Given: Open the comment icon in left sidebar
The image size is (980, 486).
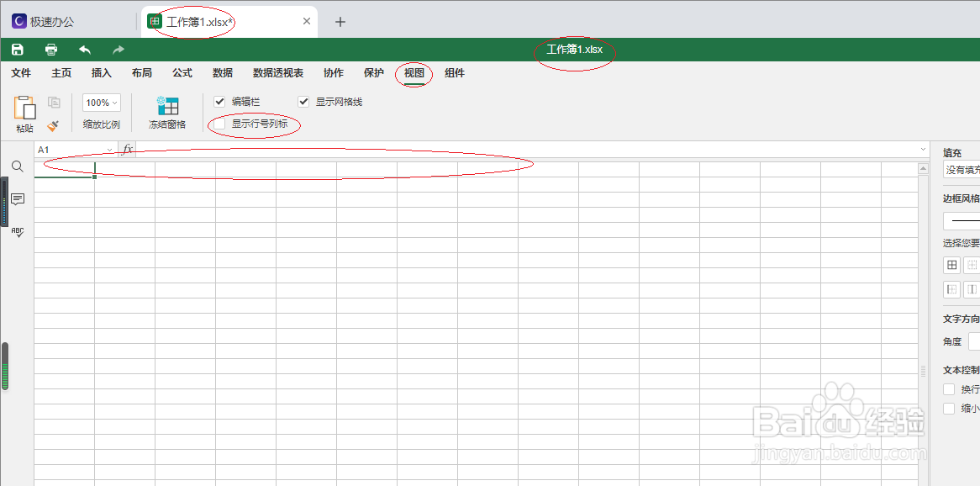Looking at the screenshot, I should pyautogui.click(x=18, y=200).
